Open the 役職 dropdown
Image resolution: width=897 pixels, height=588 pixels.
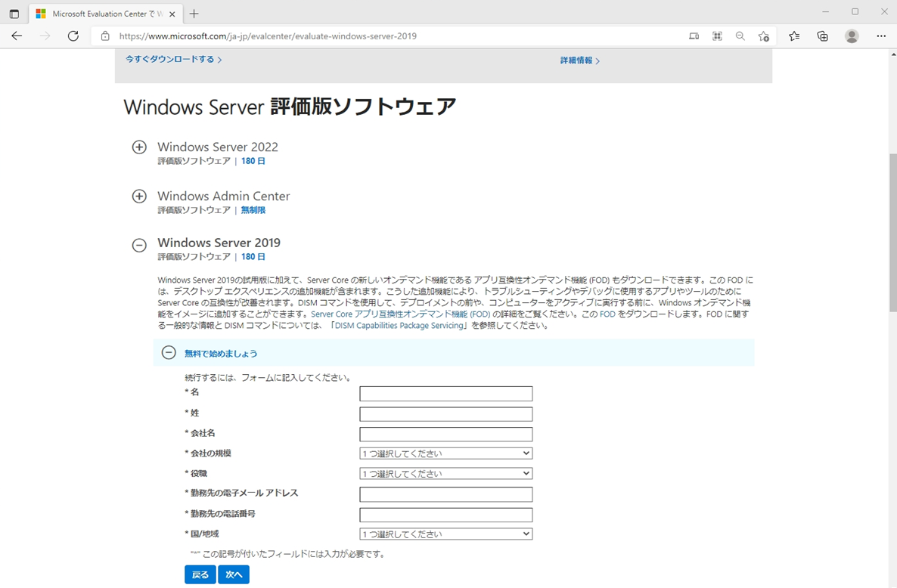[445, 473]
